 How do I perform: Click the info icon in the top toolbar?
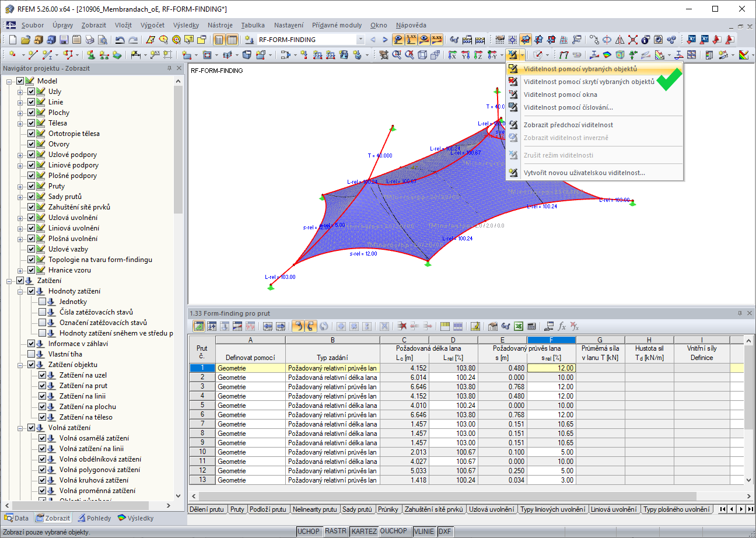click(645, 40)
